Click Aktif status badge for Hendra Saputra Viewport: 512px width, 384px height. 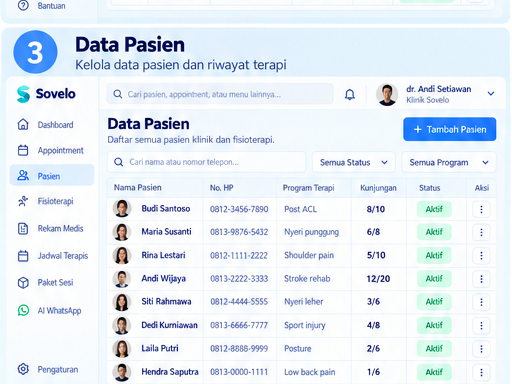point(434,372)
